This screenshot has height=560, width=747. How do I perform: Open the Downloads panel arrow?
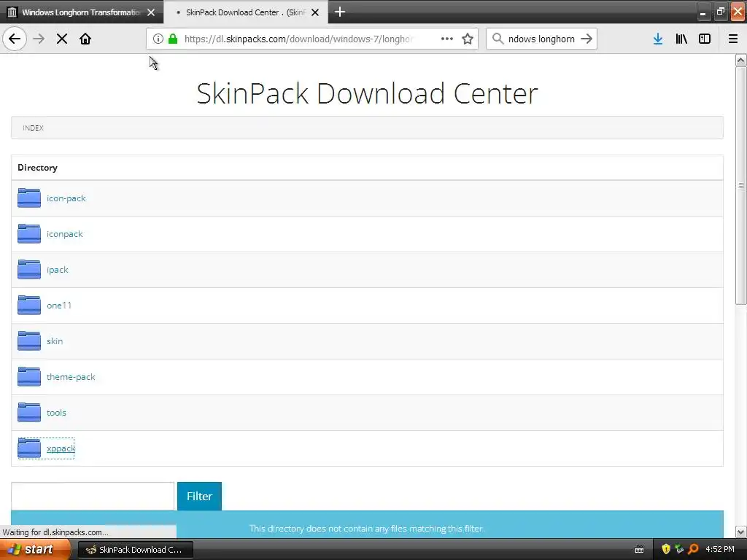point(658,39)
